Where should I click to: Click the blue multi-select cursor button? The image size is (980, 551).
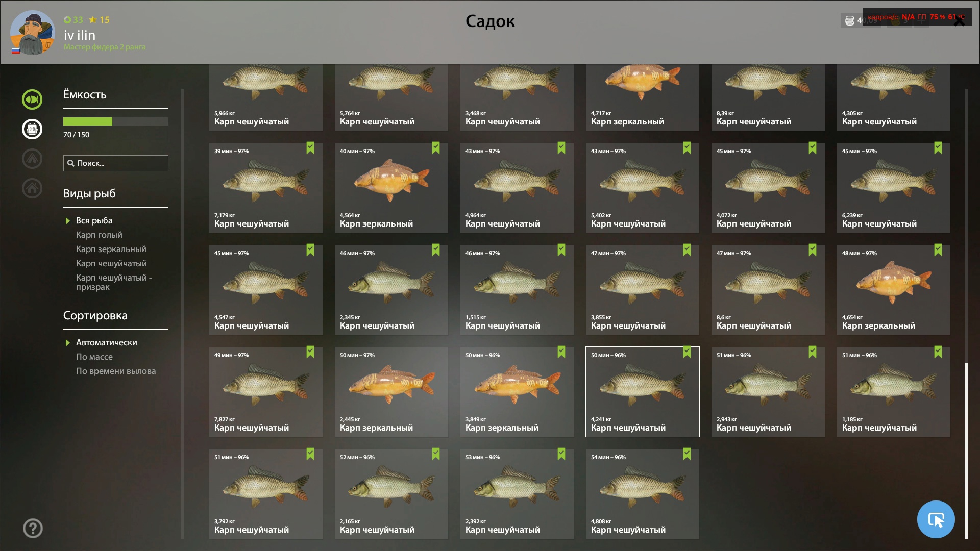(x=936, y=519)
